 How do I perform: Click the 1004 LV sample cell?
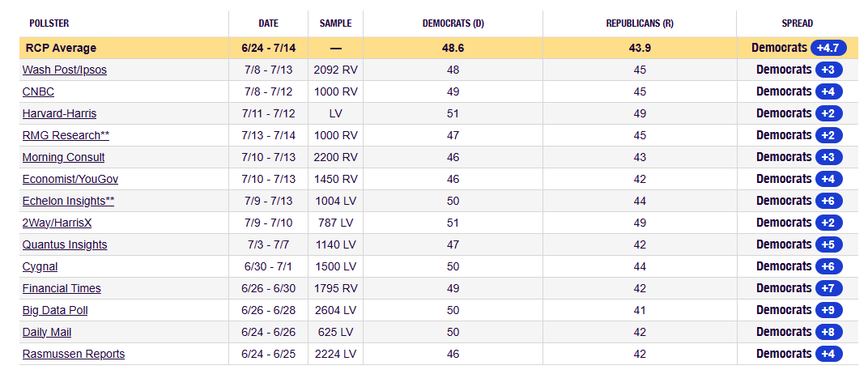click(x=335, y=201)
